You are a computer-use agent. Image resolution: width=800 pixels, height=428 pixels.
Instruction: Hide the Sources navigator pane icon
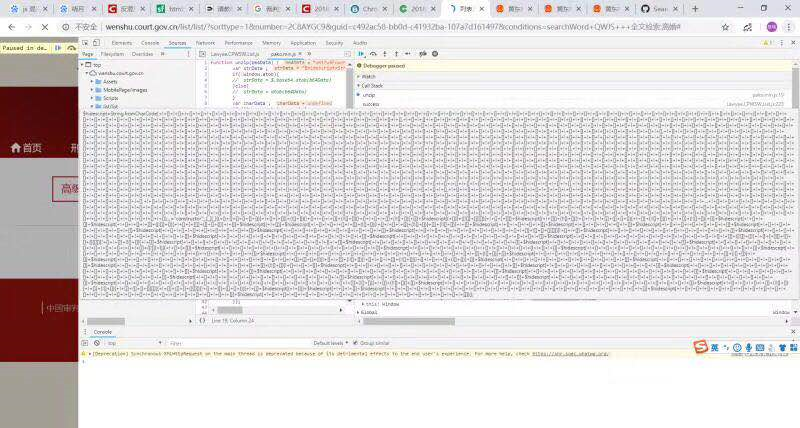pyautogui.click(x=203, y=54)
